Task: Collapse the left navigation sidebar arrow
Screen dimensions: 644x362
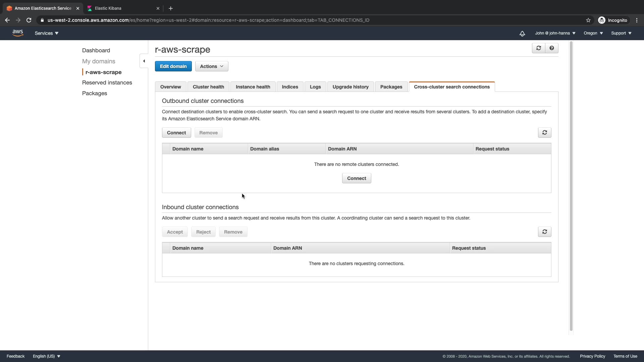Action: point(144,61)
